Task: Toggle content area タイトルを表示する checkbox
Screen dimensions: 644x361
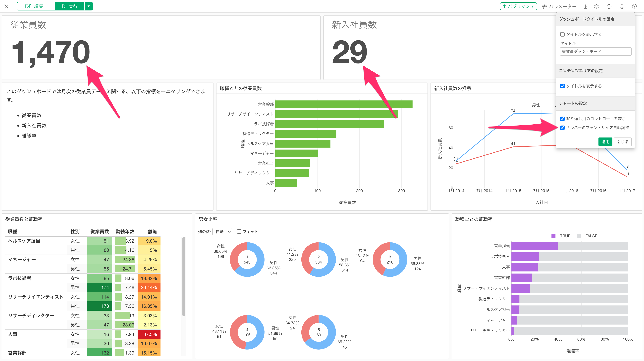Action: point(562,86)
